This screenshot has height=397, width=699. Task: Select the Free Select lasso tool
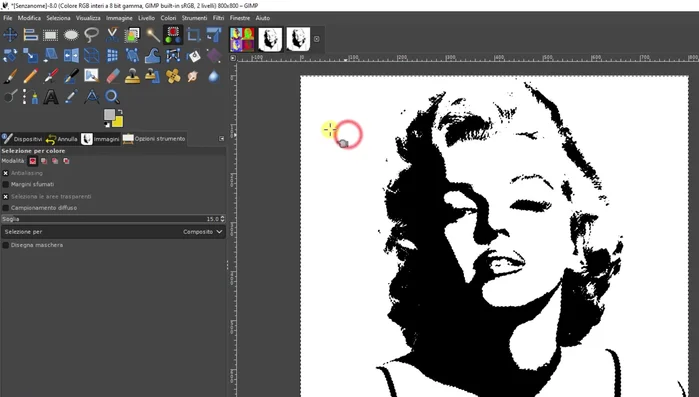(91, 35)
